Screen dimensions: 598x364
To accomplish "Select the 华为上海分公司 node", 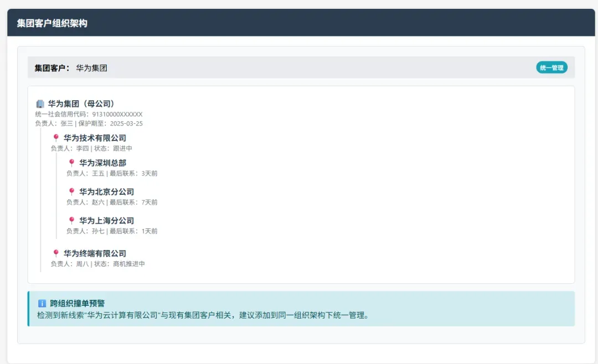I will point(106,221).
